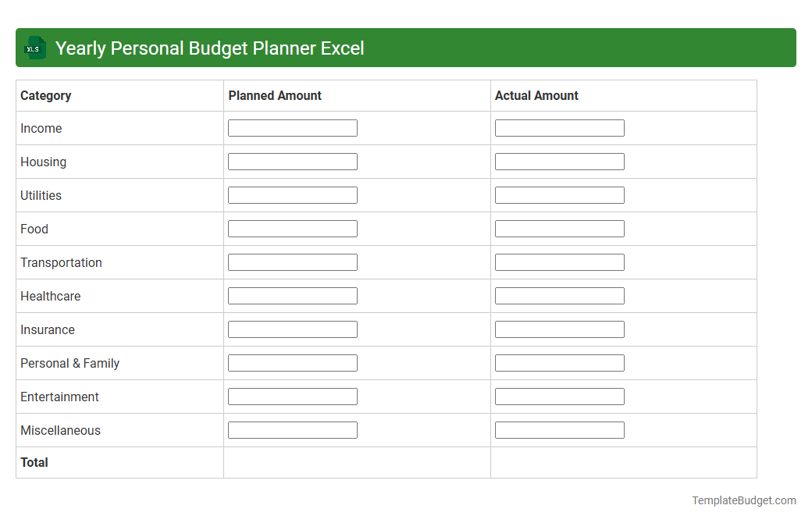Click the Actual Amount field for Transportation
Viewport: 812px width, 523px height.
(559, 261)
